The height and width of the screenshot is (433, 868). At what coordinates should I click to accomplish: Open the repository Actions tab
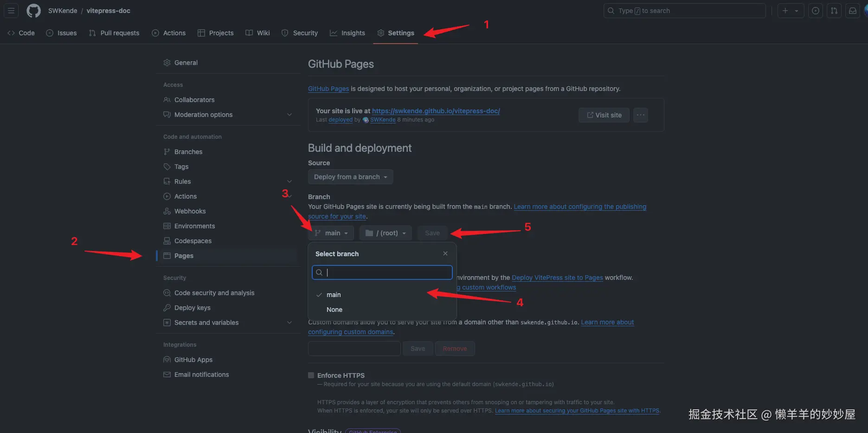[x=169, y=33]
